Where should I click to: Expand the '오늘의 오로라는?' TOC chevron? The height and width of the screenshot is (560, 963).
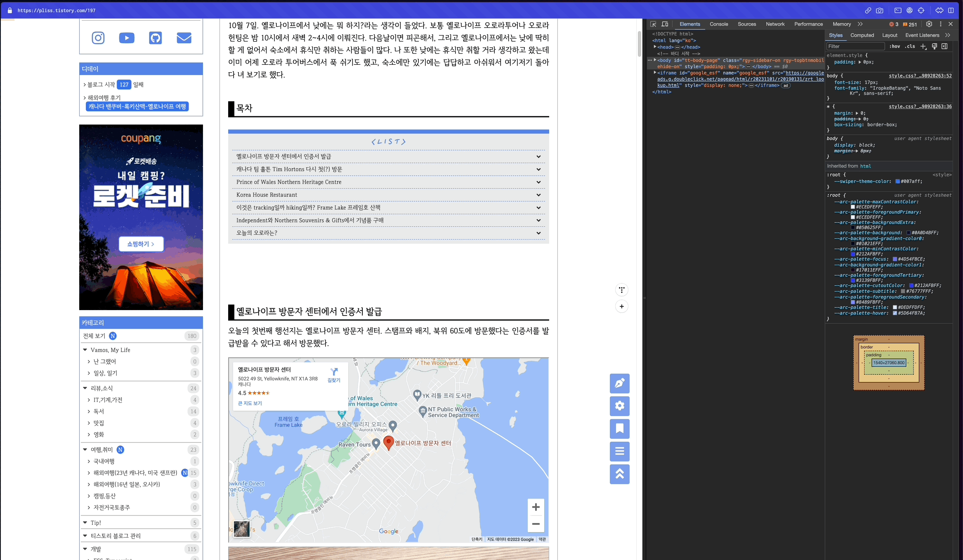tap(538, 233)
